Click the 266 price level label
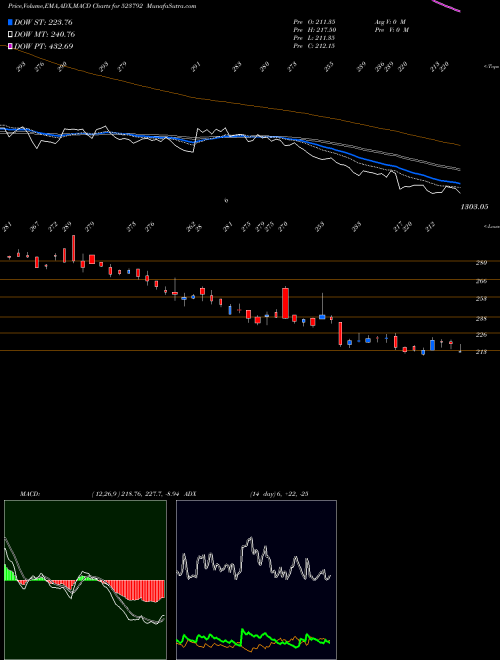The image size is (500, 660). click(481, 281)
